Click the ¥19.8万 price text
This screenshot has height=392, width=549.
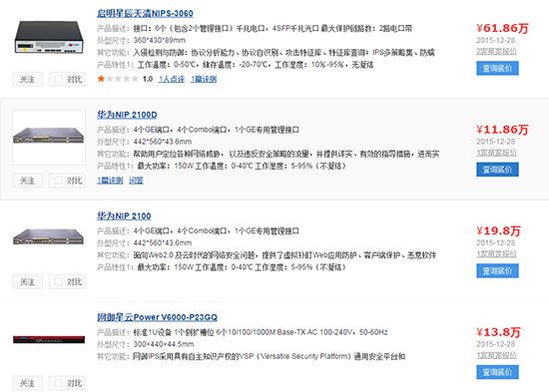498,230
